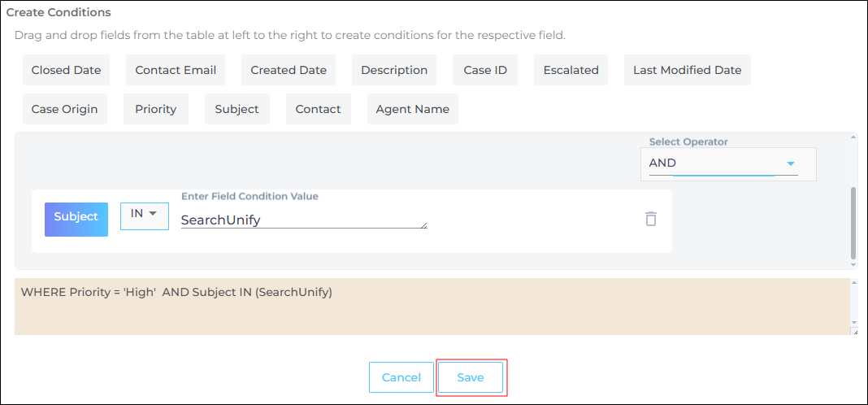Click the Escalated field chip
The height and width of the screenshot is (405, 868).
[x=571, y=70]
